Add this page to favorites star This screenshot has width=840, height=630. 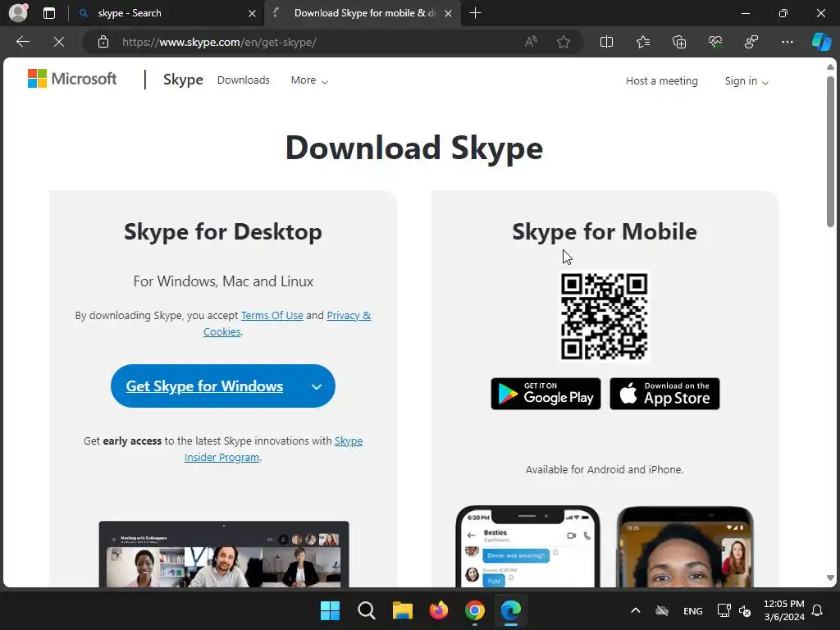click(x=563, y=42)
